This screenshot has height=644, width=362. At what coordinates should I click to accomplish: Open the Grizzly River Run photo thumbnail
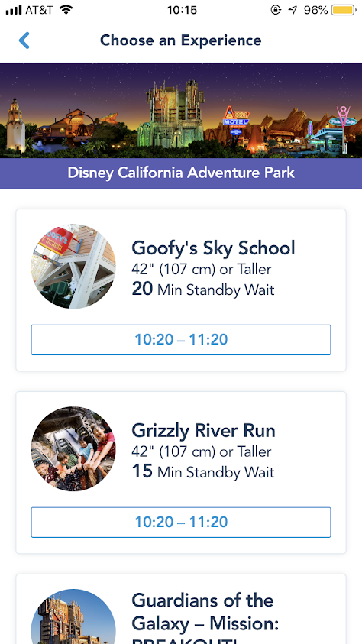point(73,448)
